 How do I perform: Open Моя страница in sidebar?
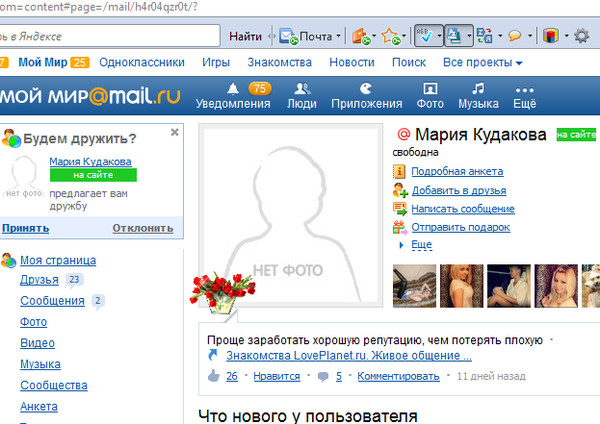[x=58, y=260]
